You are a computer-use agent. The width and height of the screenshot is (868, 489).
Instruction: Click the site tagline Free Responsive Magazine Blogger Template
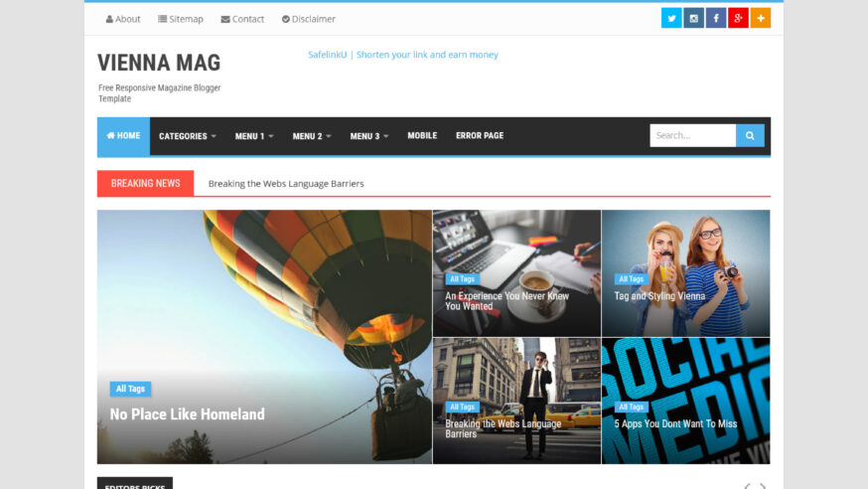[x=160, y=93]
